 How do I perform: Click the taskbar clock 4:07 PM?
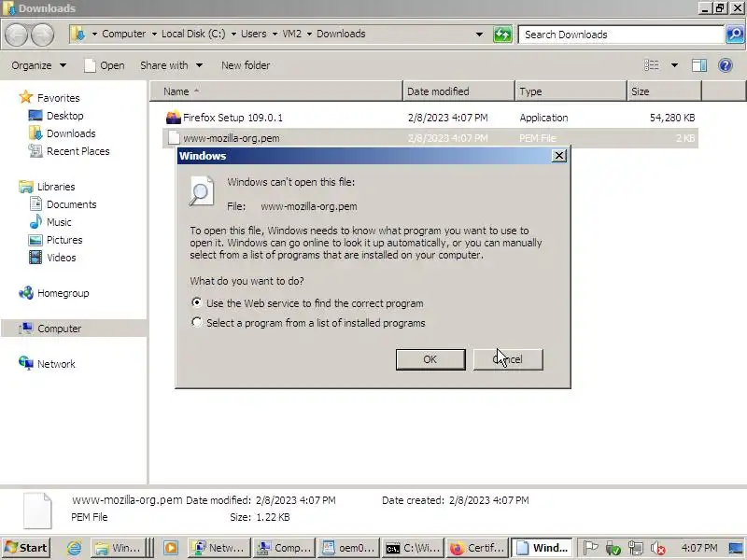click(698, 548)
